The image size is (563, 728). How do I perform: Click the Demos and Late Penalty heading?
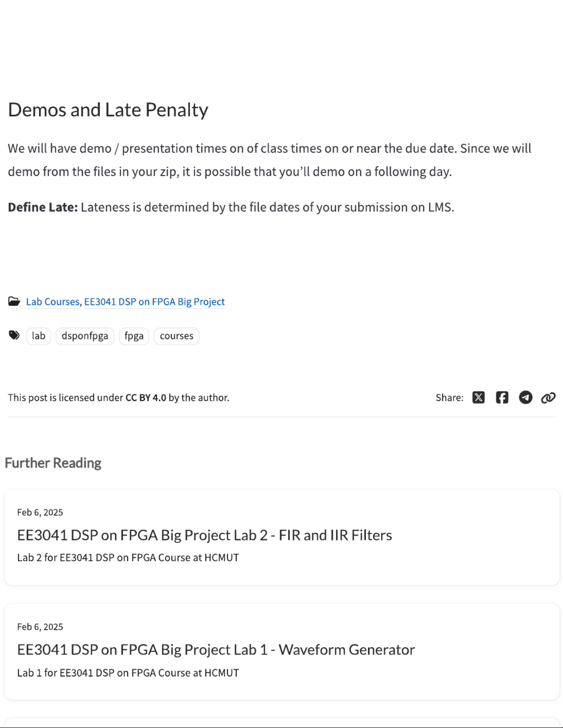pyautogui.click(x=108, y=110)
